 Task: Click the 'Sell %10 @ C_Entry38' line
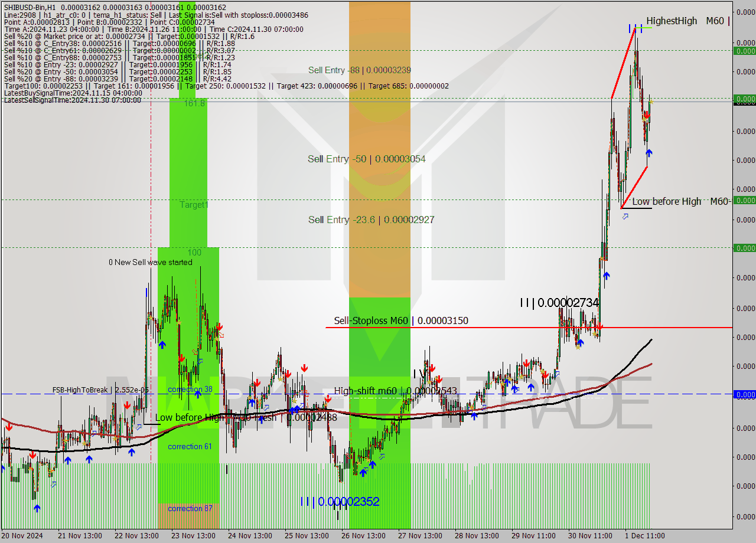point(119,43)
